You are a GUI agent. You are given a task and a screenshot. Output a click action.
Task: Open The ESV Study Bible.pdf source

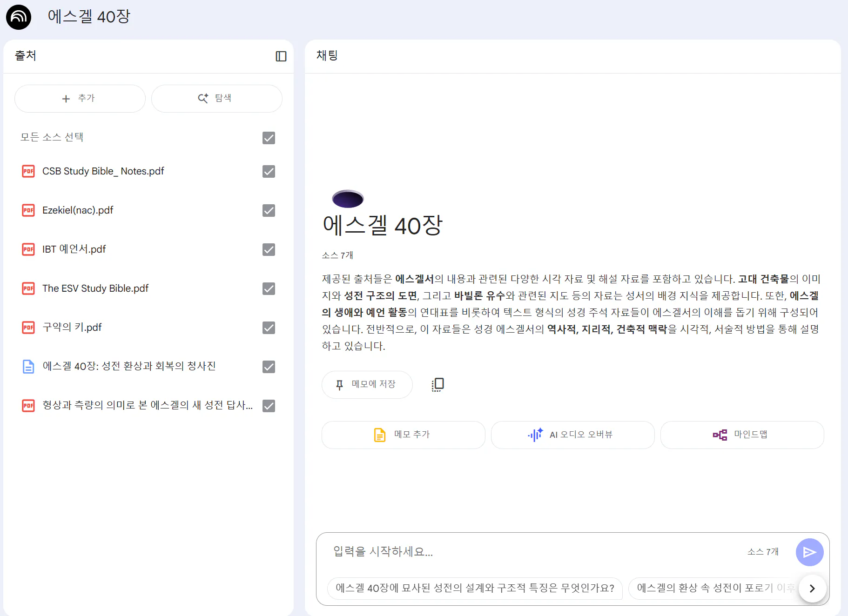coord(95,288)
